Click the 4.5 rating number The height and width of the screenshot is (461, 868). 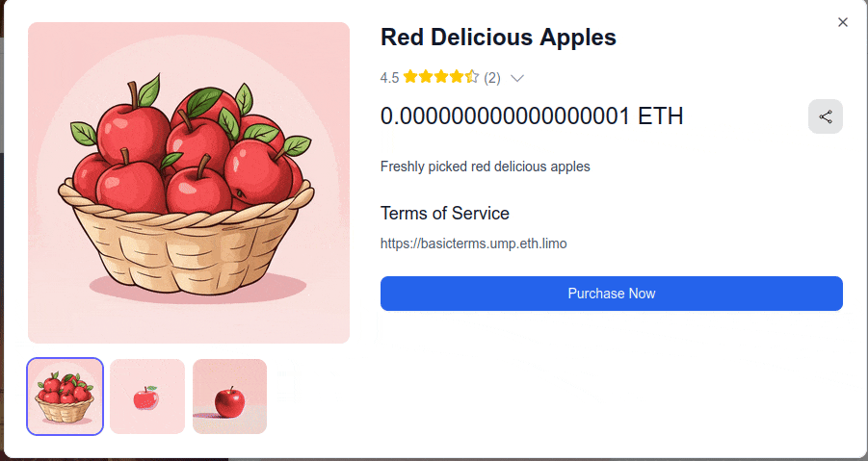[390, 77]
